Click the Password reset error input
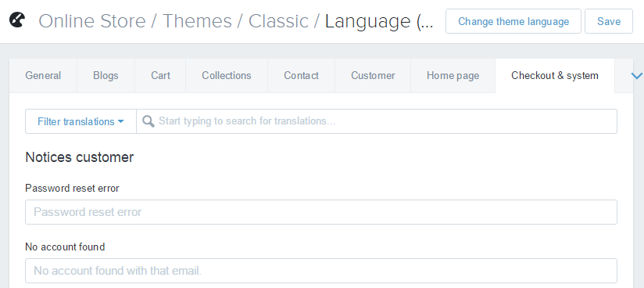 321,212
